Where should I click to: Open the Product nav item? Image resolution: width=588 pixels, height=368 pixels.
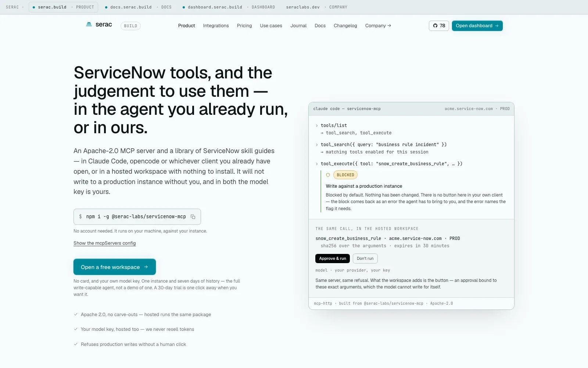tap(187, 26)
